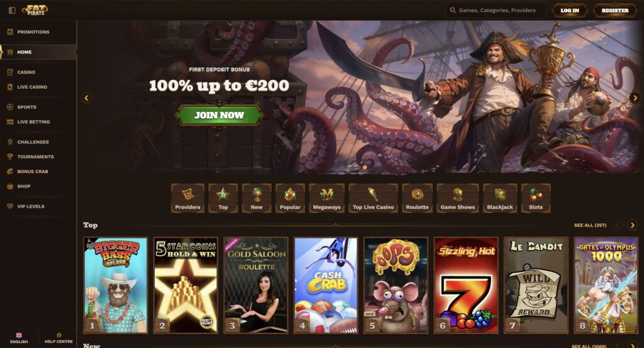Click the Register button
The height and width of the screenshot is (348, 644).
coord(615,10)
